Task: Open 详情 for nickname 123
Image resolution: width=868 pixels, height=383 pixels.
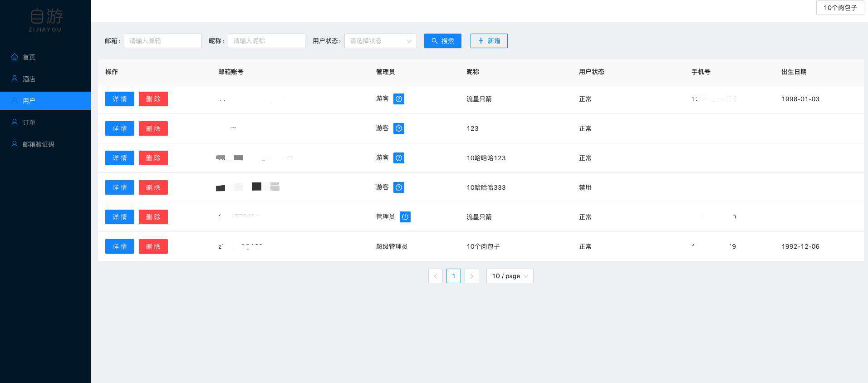Action: coord(120,128)
